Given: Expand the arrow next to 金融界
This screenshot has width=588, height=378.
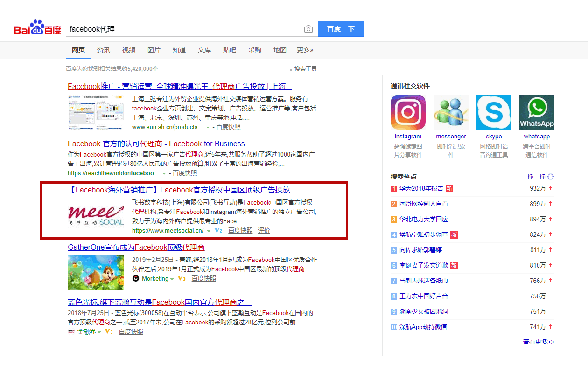Looking at the screenshot, I should pos(99,332).
